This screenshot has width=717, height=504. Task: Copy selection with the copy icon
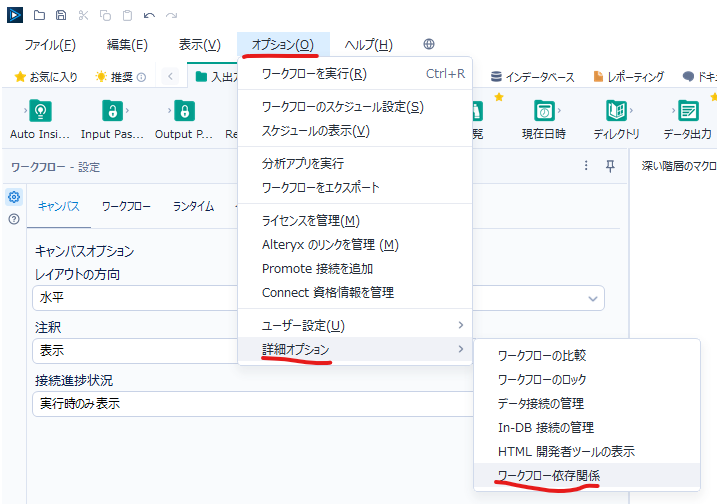pyautogui.click(x=105, y=16)
